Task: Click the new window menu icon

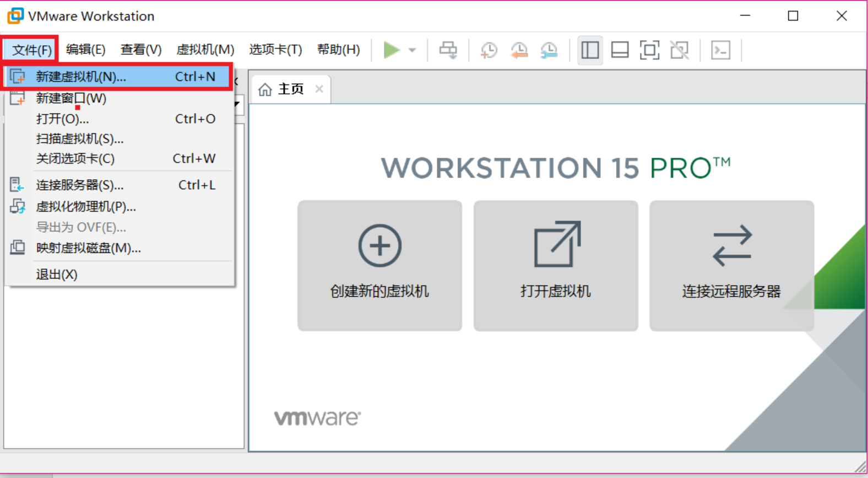Action: 18,98
